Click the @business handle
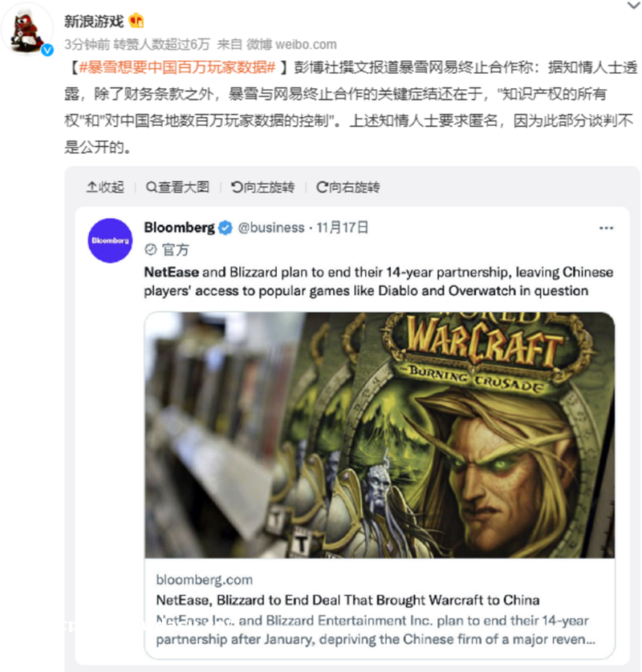 point(271,228)
